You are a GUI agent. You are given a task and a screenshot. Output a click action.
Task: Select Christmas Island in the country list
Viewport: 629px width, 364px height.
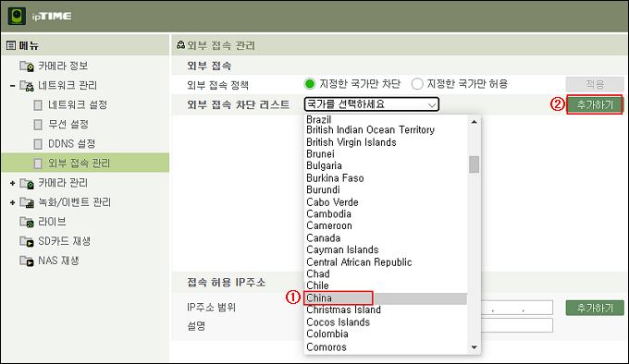343,309
